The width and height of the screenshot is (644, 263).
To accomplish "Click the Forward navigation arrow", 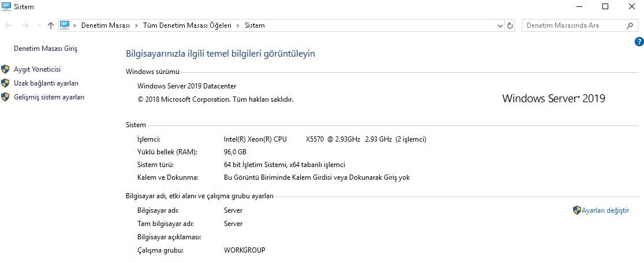I will click(25, 25).
